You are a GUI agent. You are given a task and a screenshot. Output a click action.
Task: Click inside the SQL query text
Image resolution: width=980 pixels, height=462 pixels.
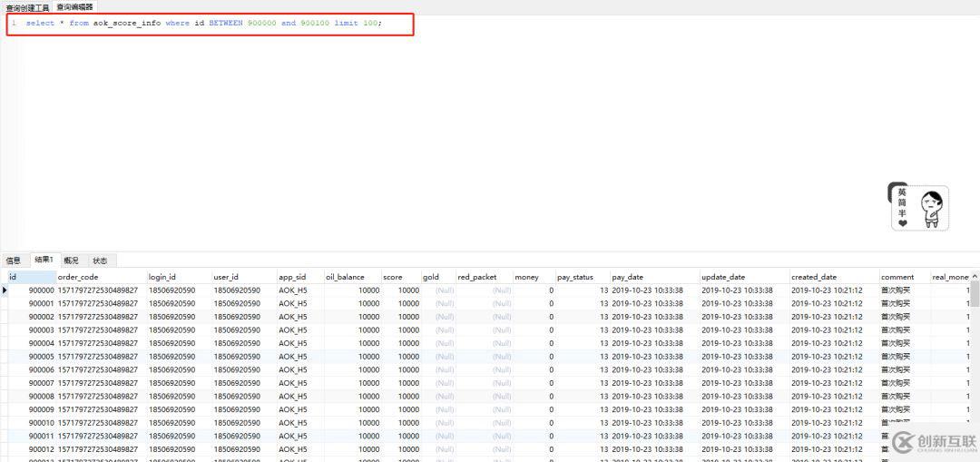coord(198,23)
